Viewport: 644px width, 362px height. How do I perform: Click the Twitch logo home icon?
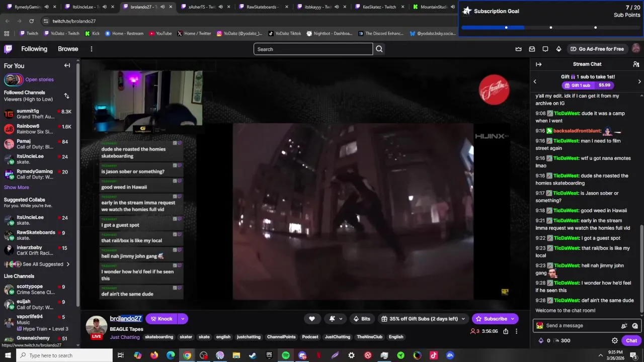coord(8,49)
